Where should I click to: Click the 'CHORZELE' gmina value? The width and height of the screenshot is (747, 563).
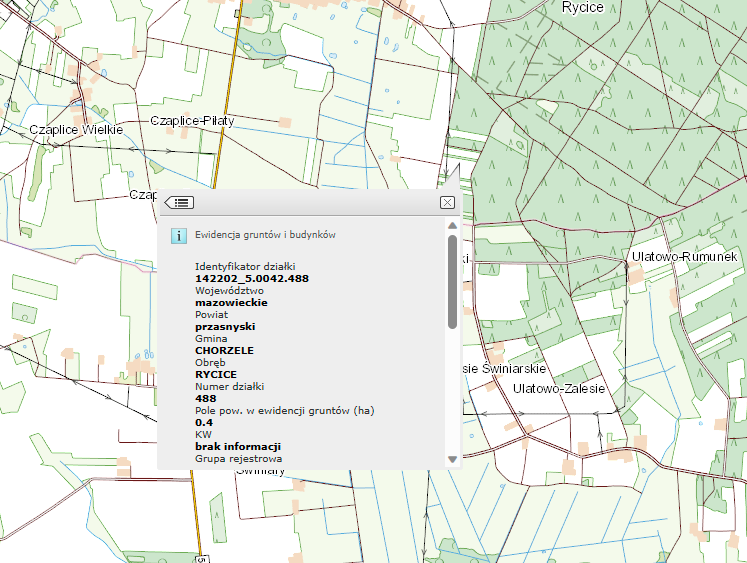(224, 350)
